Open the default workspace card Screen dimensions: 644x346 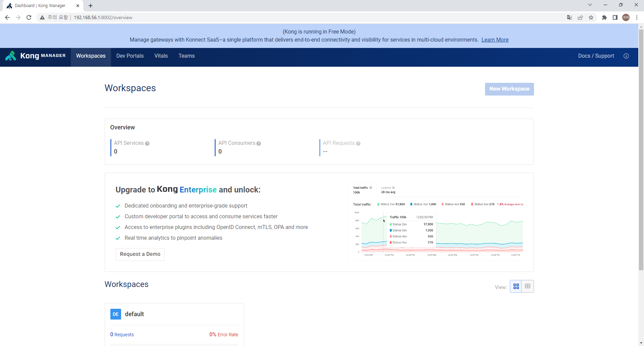pos(174,324)
